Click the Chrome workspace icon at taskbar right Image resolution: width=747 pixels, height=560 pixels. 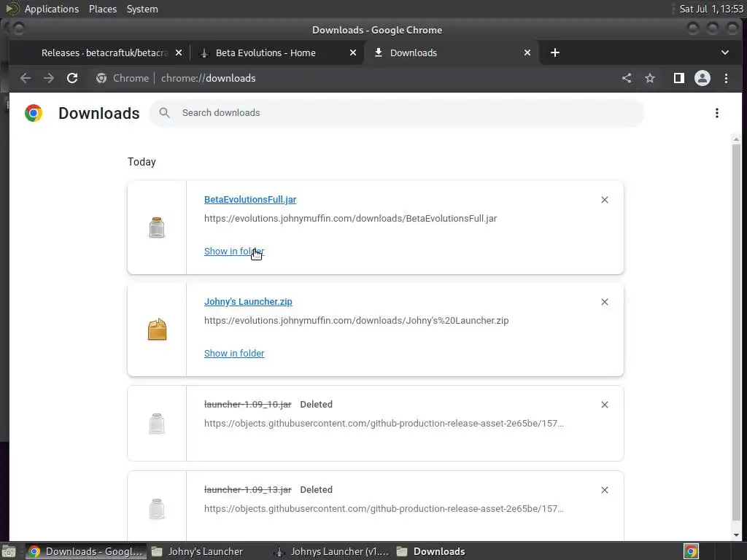691,551
